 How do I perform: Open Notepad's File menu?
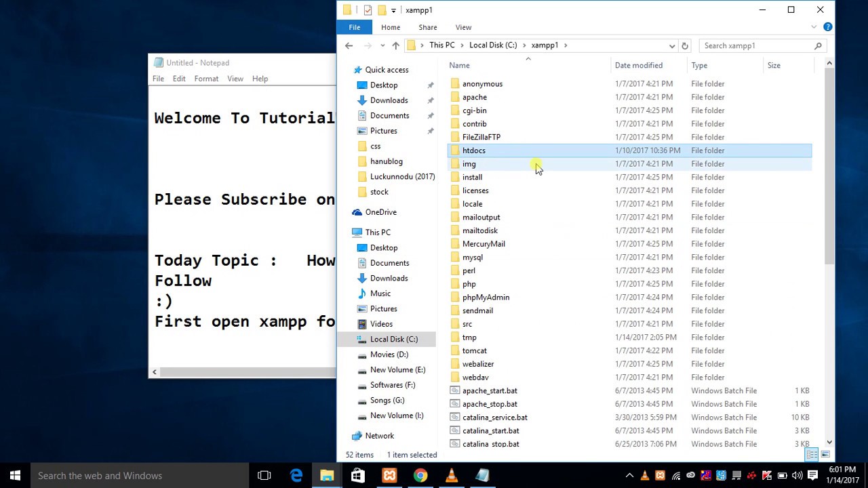158,79
